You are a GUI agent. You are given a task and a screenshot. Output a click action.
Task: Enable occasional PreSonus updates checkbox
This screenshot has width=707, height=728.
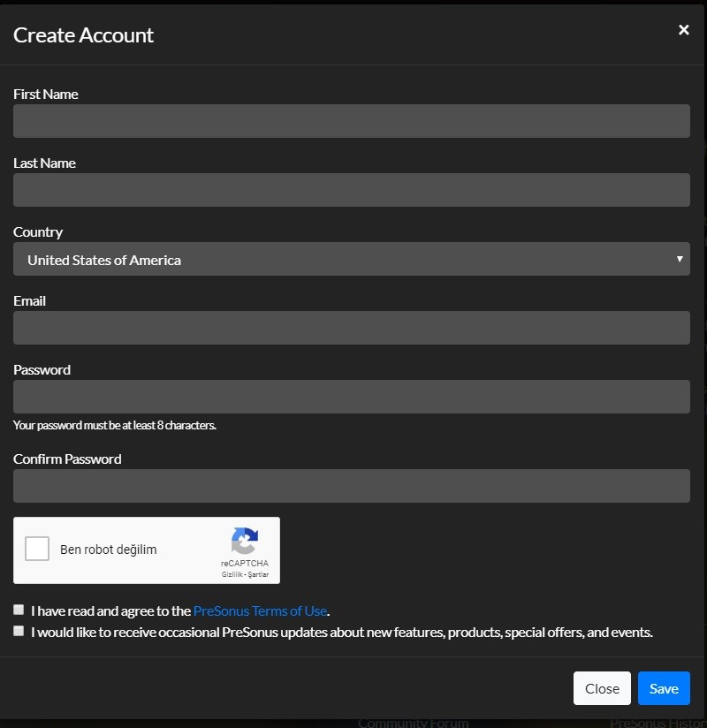coord(19,631)
